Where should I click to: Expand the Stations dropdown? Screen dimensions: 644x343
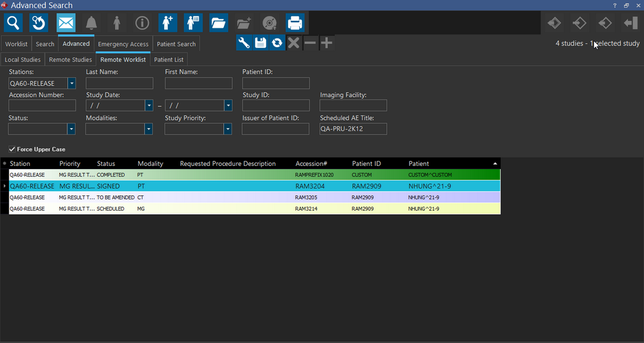[72, 84]
